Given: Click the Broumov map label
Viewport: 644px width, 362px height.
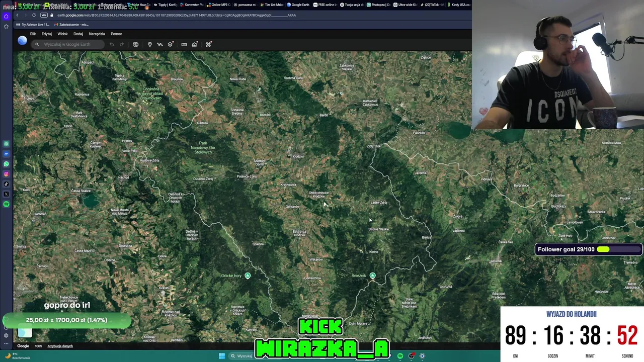Looking at the screenshot, I should tap(177, 79).
